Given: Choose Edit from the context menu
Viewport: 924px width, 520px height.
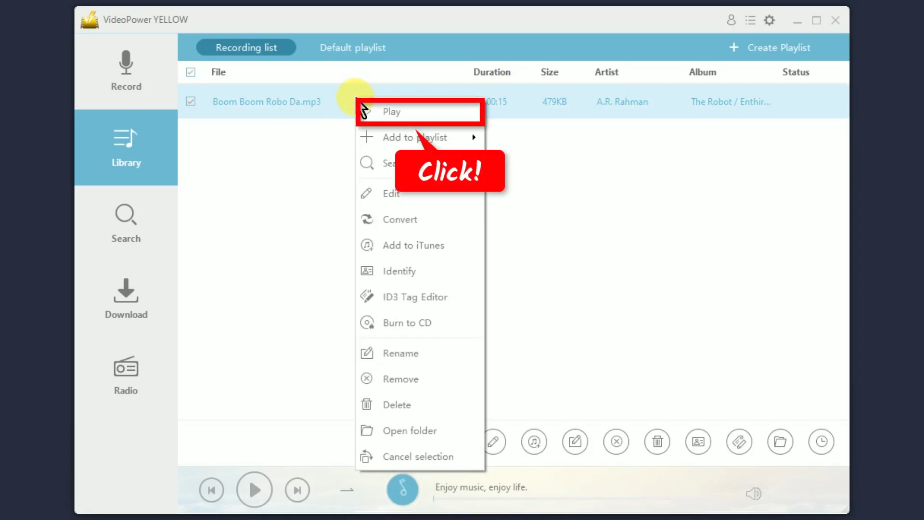Looking at the screenshot, I should coord(420,193).
